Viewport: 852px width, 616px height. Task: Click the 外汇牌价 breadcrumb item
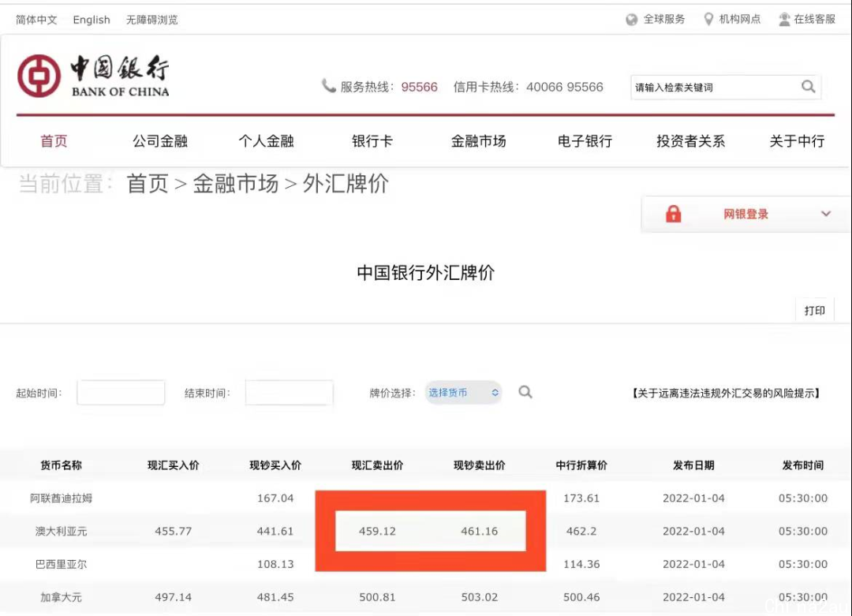tap(345, 184)
